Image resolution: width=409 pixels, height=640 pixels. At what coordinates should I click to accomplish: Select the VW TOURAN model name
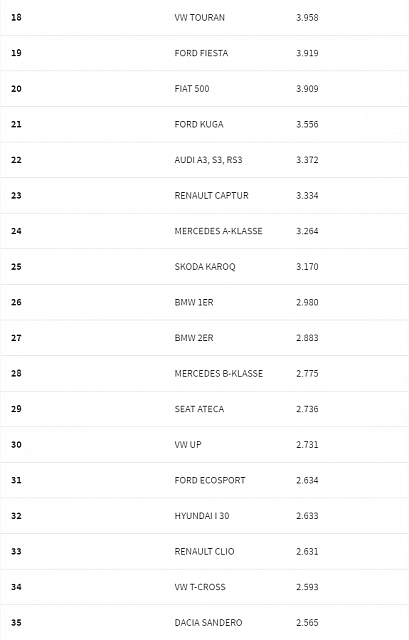tap(200, 18)
